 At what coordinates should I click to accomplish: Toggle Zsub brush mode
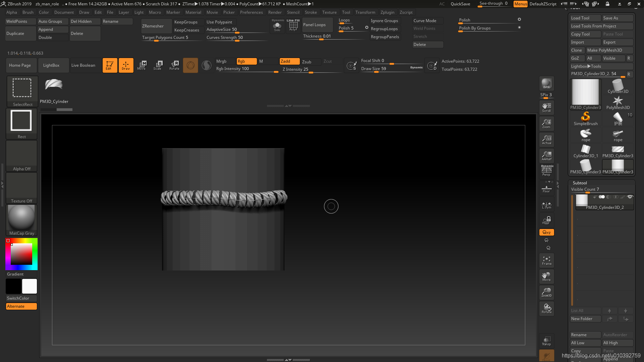coord(307,61)
